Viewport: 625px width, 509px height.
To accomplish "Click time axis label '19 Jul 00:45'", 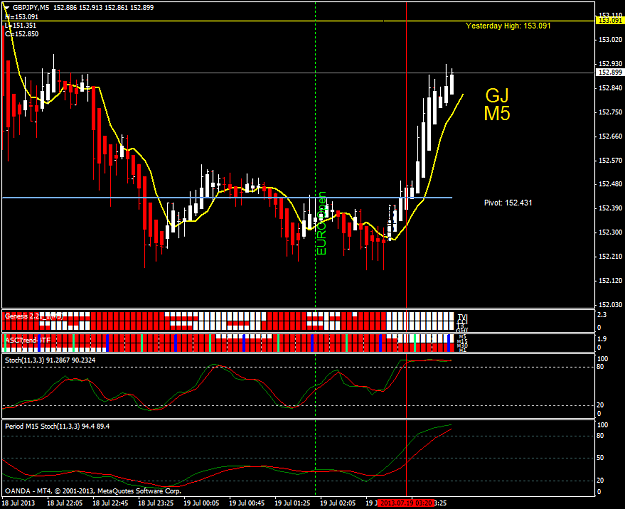I will [247, 503].
